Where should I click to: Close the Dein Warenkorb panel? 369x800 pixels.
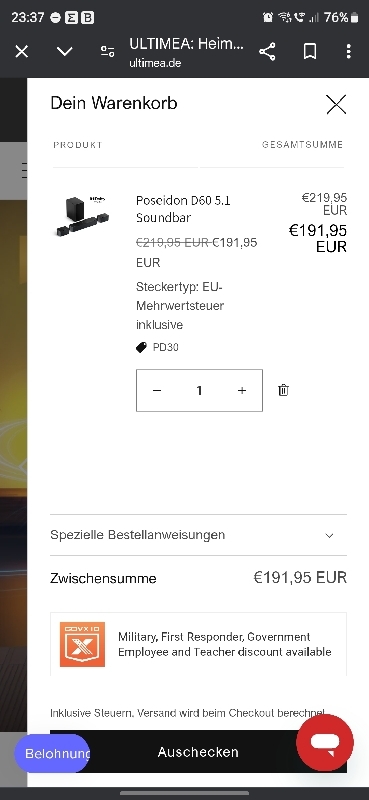(336, 105)
